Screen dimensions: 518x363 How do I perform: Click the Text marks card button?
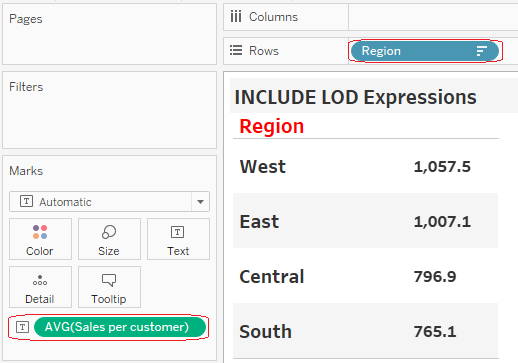tap(178, 239)
